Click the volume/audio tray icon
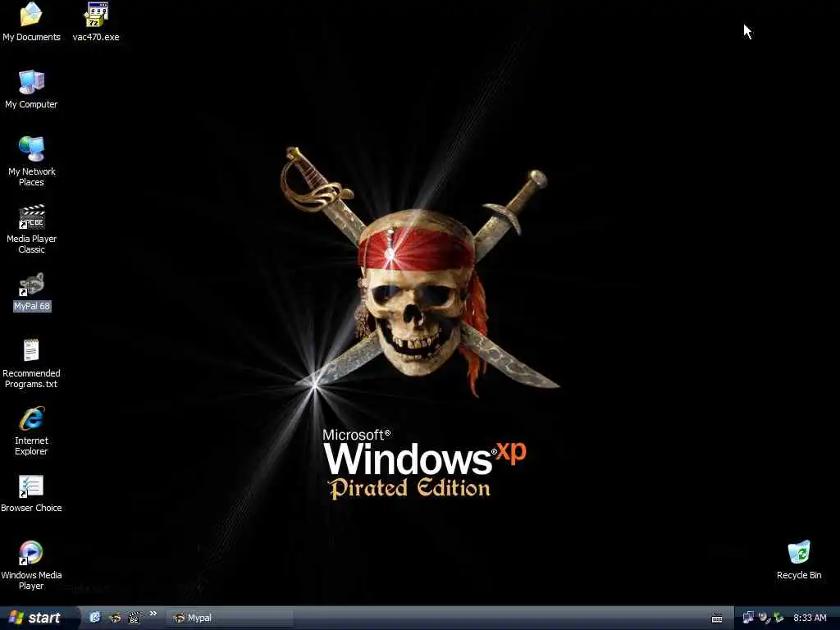840x630 pixels. pyautogui.click(x=764, y=618)
